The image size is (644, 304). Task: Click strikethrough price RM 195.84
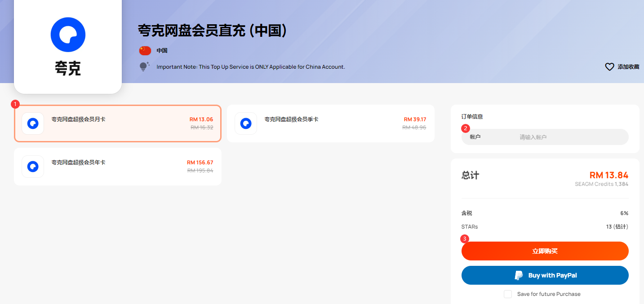(x=200, y=171)
